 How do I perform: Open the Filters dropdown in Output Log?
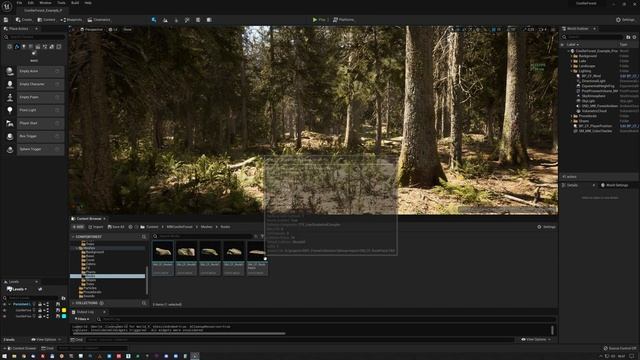pos(82,319)
